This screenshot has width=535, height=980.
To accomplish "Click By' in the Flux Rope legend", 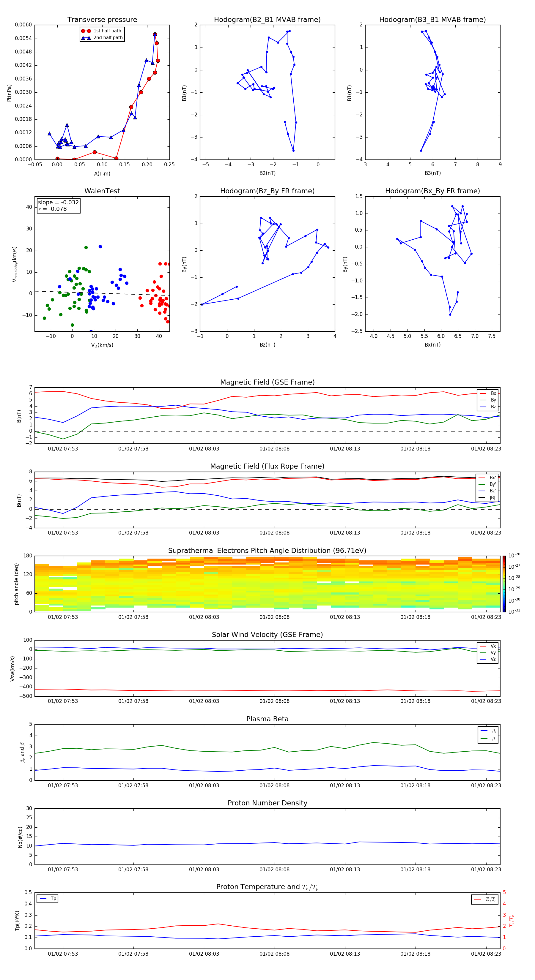I will click(493, 484).
